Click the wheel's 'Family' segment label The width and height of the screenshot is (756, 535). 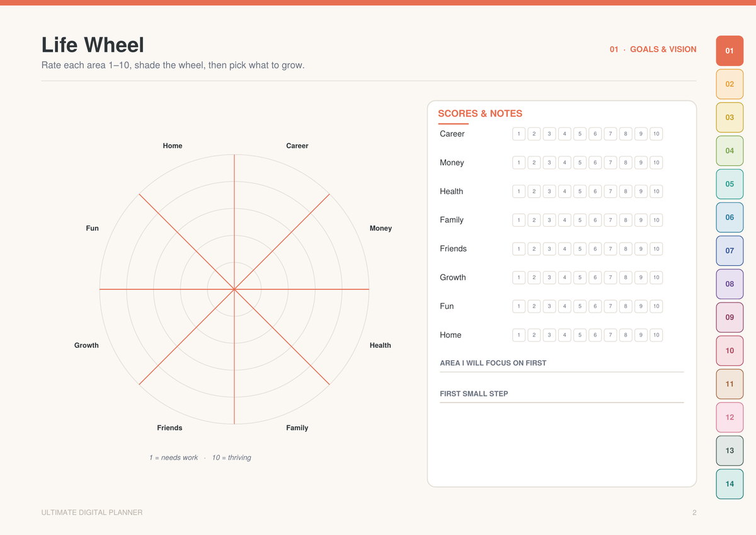click(x=297, y=428)
